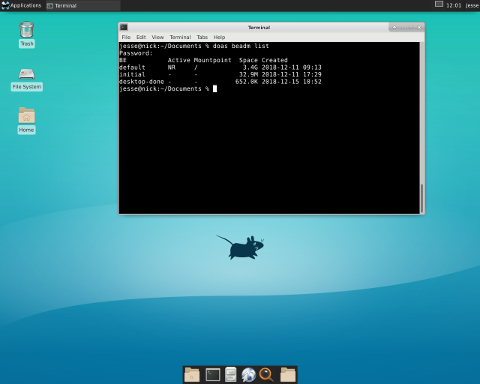
Task: Open the View menu in Terminal
Action: coord(158,37)
